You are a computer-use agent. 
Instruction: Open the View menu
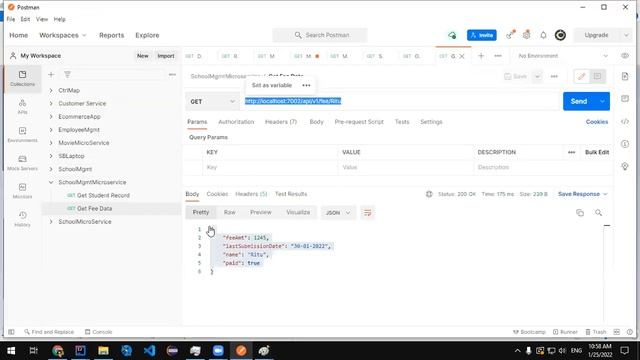pos(42,19)
